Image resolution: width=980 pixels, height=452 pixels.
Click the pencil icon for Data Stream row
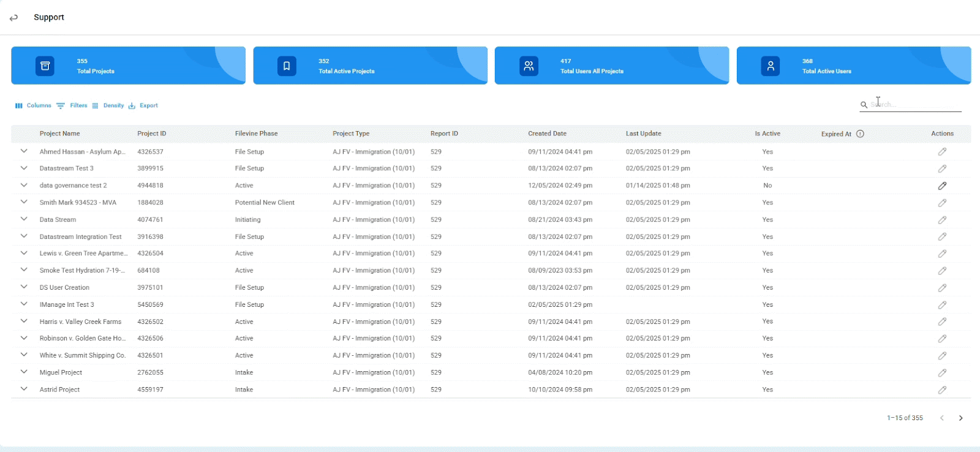942,220
